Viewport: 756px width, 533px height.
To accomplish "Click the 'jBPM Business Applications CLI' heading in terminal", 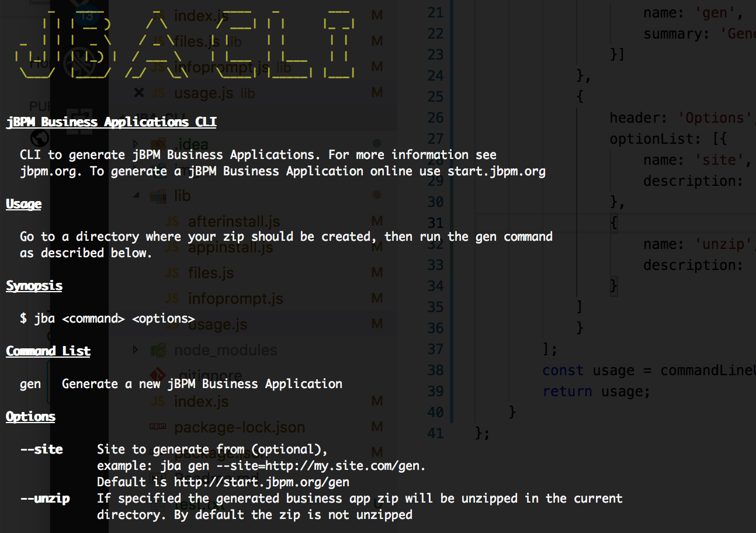I will [x=111, y=122].
